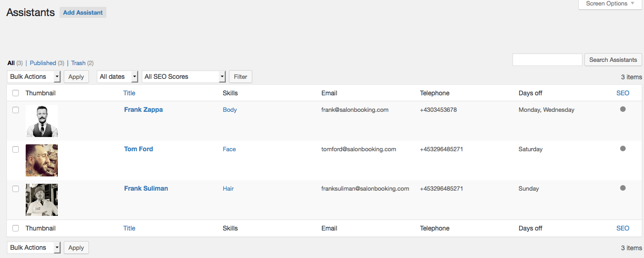Click the email frank@salonbooking.com
644x258 pixels.
[355, 110]
